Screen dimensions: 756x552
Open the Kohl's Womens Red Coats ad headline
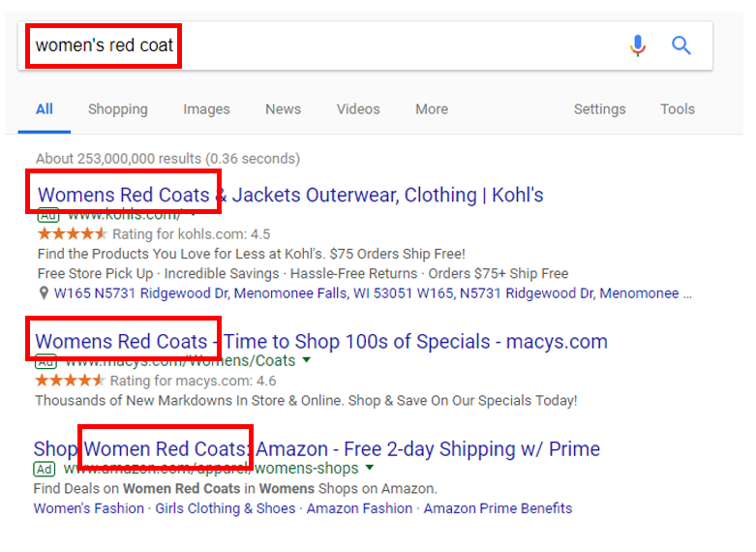point(290,196)
